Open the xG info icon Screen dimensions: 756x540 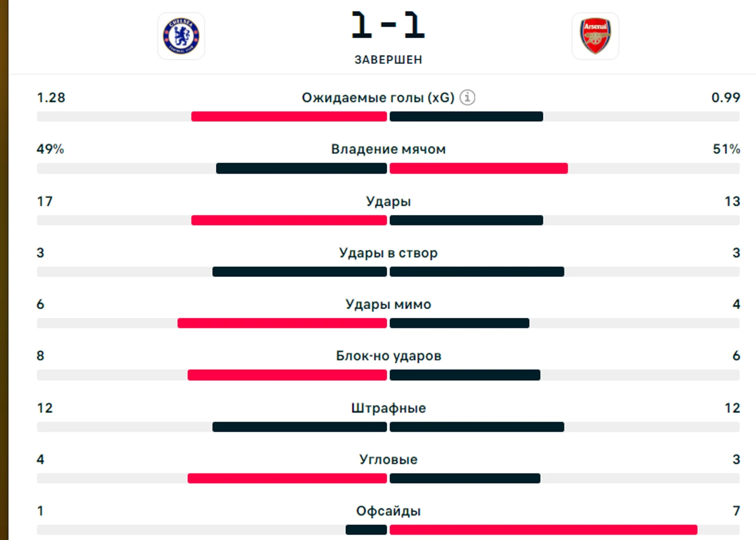click(467, 97)
